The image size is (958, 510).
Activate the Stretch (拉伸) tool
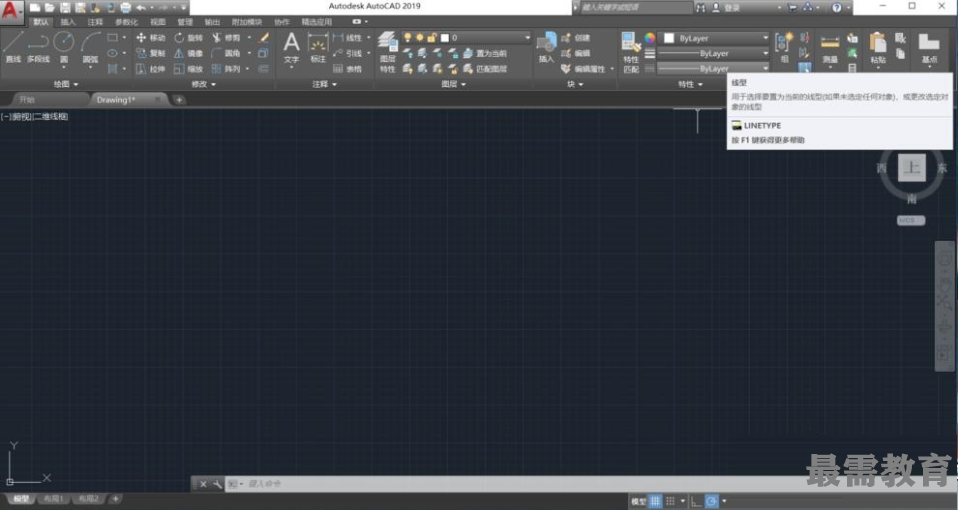coord(150,69)
